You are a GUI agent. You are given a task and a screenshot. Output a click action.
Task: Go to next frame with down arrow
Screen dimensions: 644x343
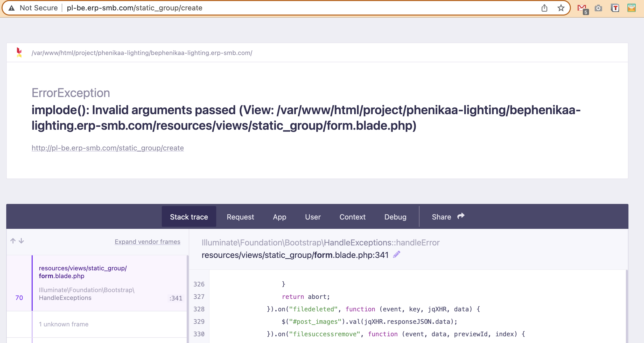click(22, 241)
